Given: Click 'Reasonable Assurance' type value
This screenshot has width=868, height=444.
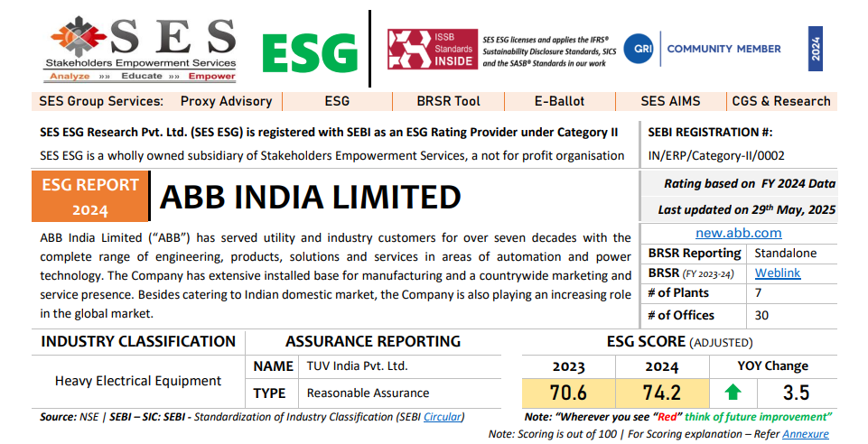Looking at the screenshot, I should point(369,393).
